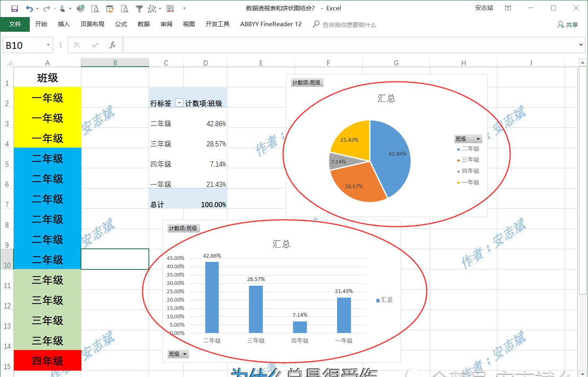Click the filter icon on Quick Access Toolbar
The image size is (588, 377).
139,8
